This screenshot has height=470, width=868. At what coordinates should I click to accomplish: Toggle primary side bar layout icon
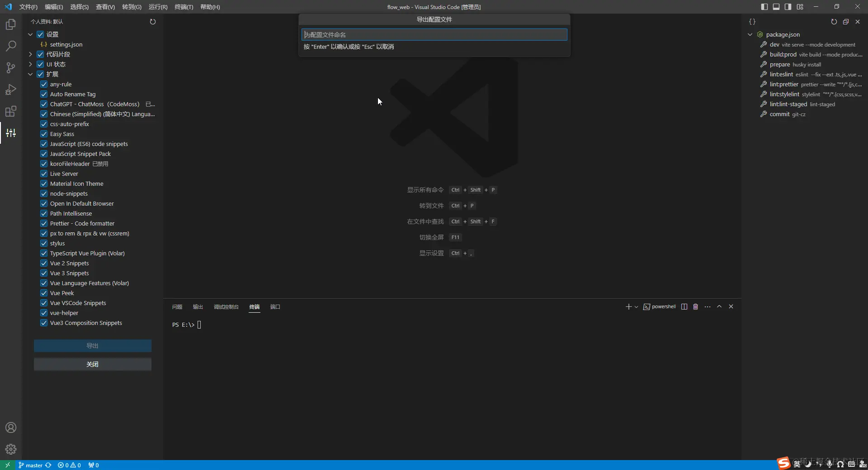pyautogui.click(x=764, y=7)
